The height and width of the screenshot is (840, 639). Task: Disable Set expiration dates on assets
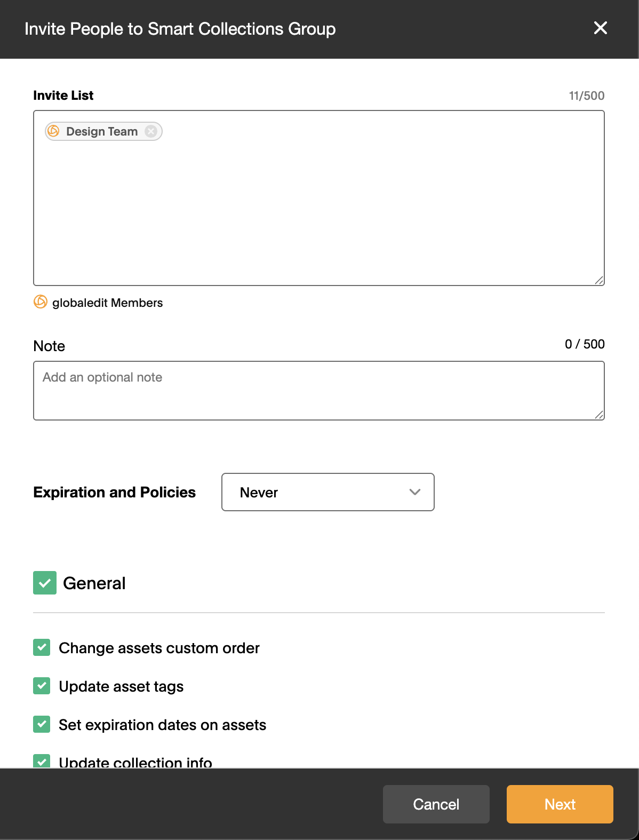(x=42, y=724)
